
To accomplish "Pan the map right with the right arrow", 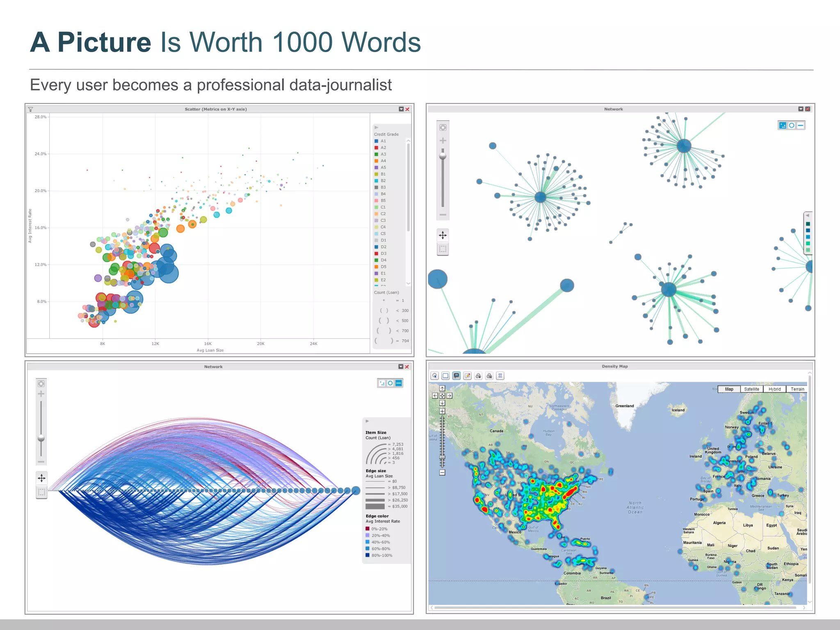I will (450, 396).
